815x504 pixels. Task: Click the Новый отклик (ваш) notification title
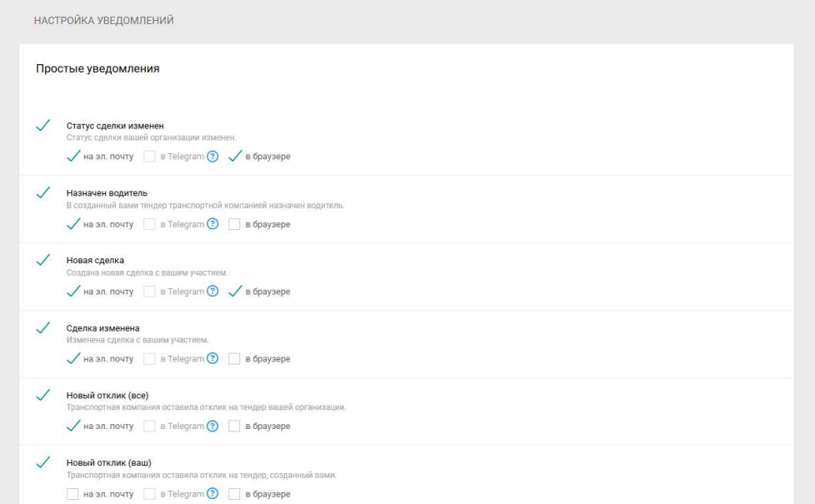pos(110,463)
